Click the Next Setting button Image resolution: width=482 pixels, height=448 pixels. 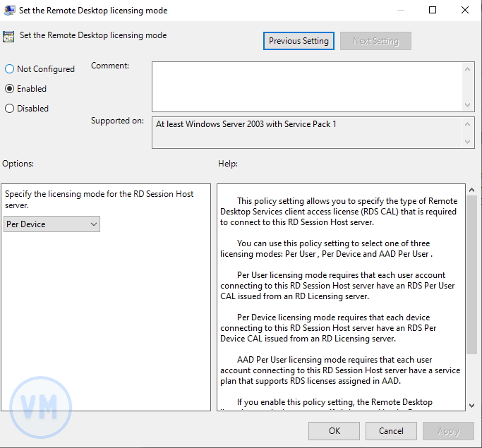[x=375, y=41]
